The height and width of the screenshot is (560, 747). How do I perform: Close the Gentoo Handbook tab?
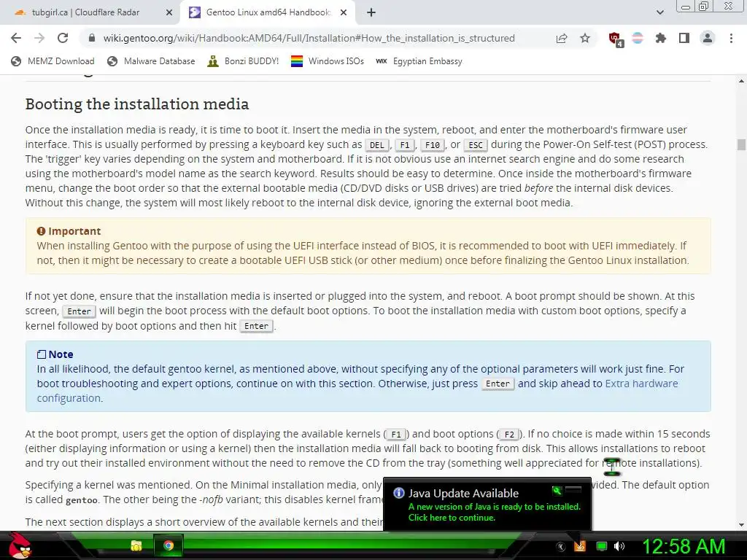(x=344, y=13)
